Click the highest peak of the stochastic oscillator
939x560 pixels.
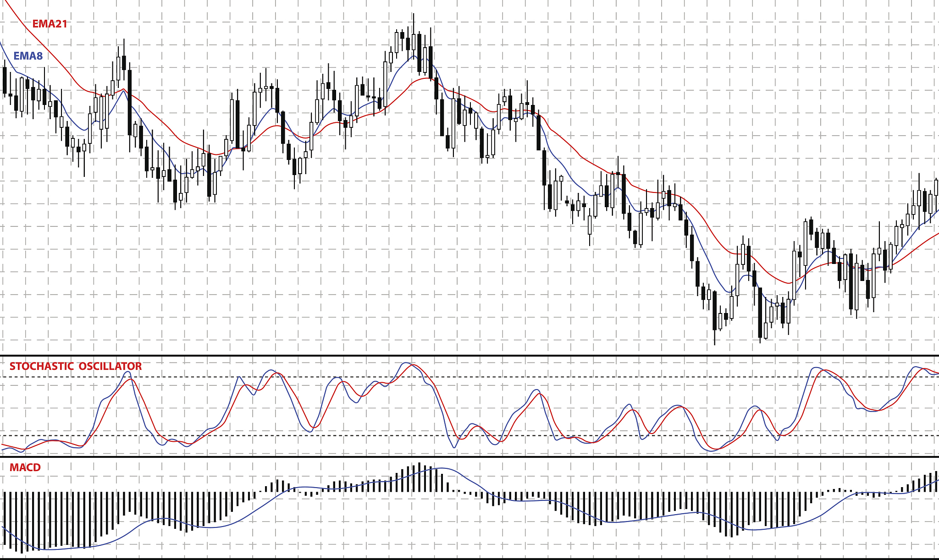click(x=406, y=363)
